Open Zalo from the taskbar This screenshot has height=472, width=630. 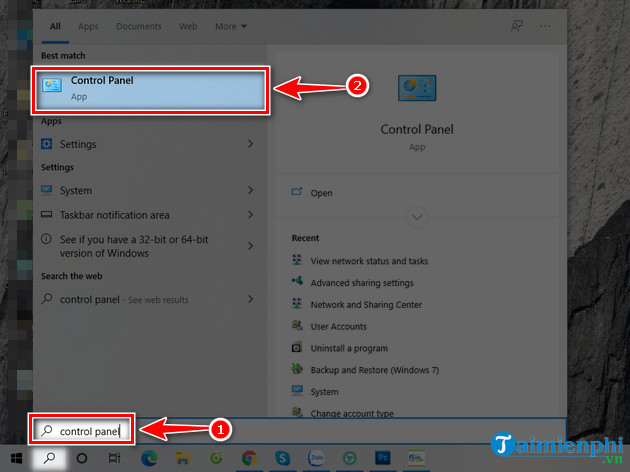coord(316,458)
